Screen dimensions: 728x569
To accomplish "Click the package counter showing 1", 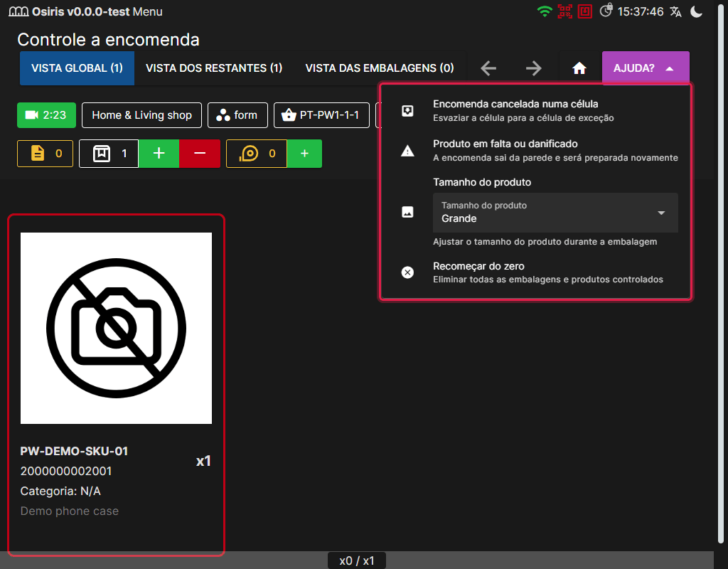I will click(109, 154).
